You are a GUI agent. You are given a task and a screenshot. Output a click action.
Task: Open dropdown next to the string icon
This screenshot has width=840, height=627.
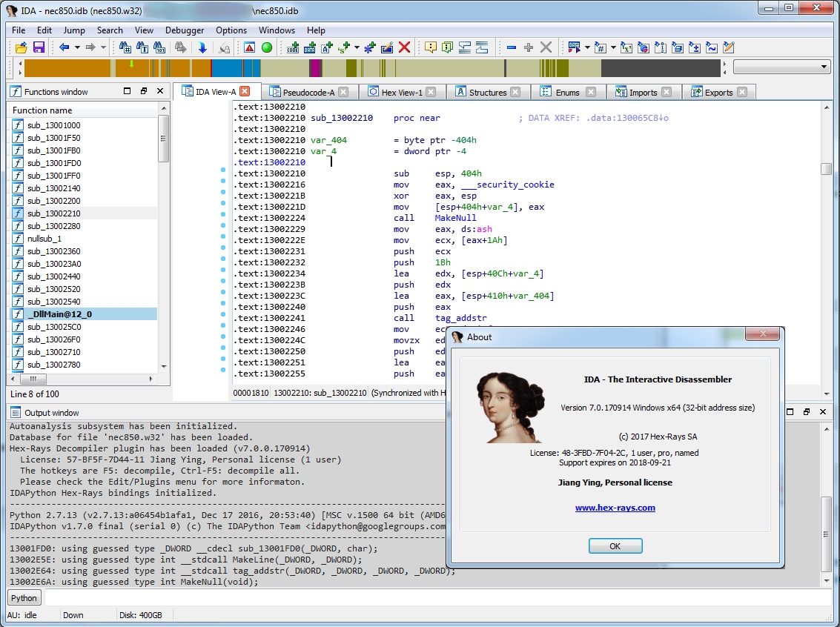point(357,47)
